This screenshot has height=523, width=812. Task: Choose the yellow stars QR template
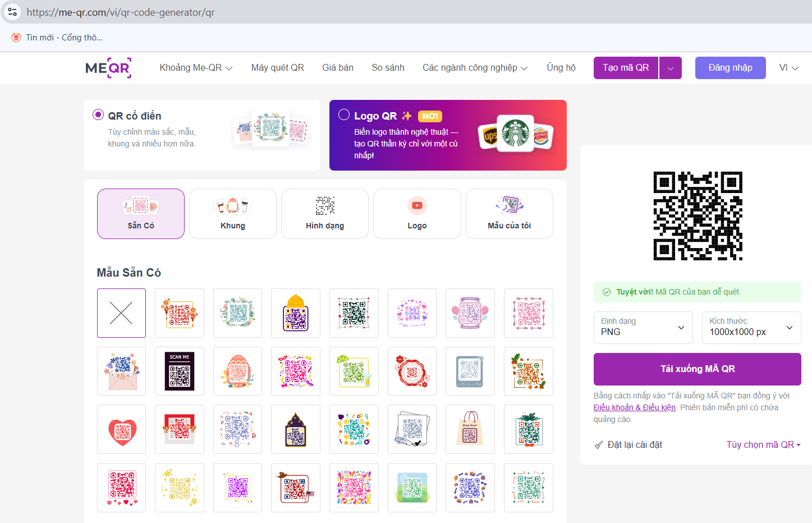point(180,488)
